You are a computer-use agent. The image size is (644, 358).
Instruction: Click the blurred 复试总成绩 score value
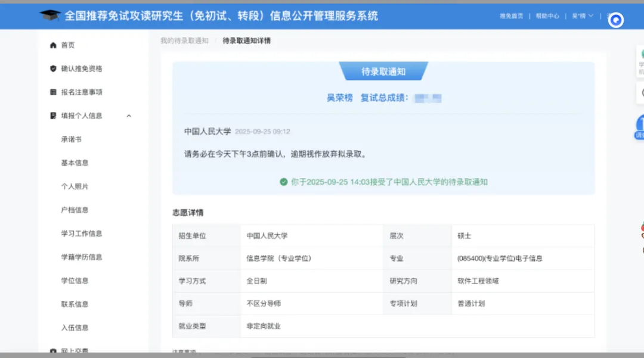tap(428, 98)
